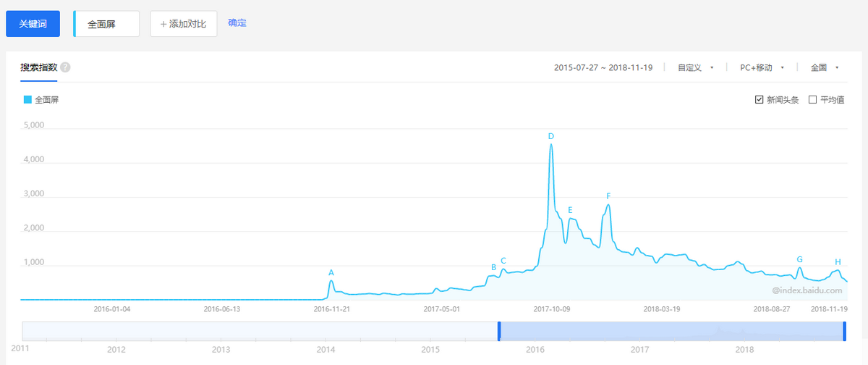This screenshot has height=365, width=868.
Task: Click news marker H near chart end
Action: tap(838, 261)
